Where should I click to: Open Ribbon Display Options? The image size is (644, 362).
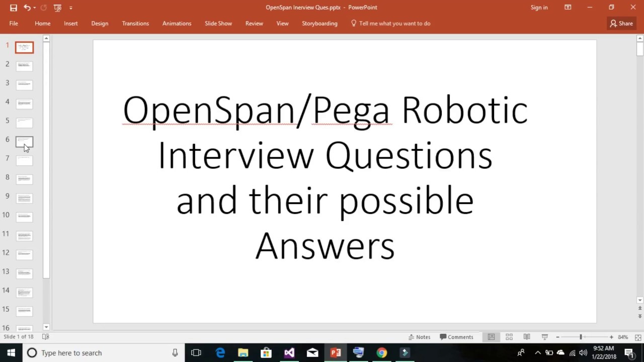[x=568, y=8]
